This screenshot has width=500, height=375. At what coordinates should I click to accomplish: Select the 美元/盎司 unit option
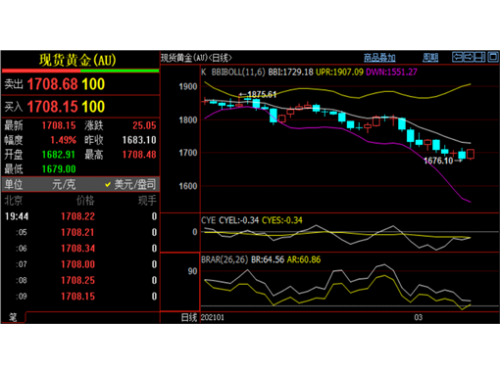point(131,184)
